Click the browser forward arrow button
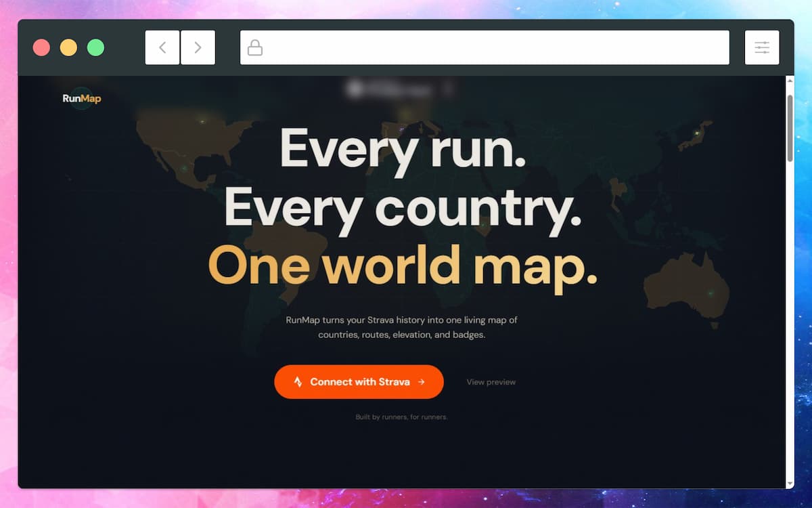Image resolution: width=812 pixels, height=508 pixels. [198, 47]
